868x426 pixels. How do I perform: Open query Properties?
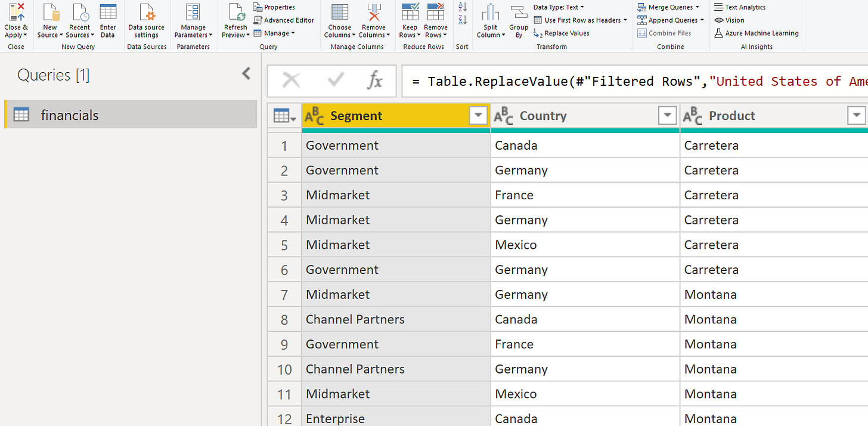(x=274, y=7)
